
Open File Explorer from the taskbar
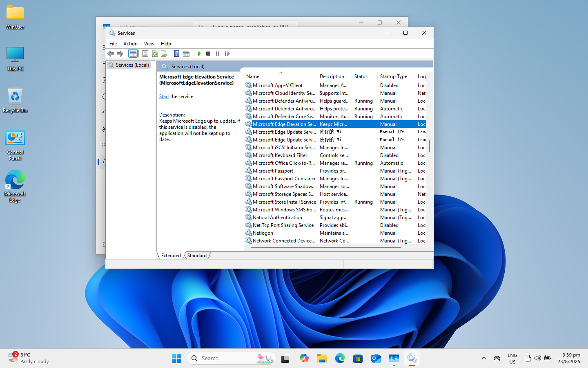pyautogui.click(x=322, y=358)
